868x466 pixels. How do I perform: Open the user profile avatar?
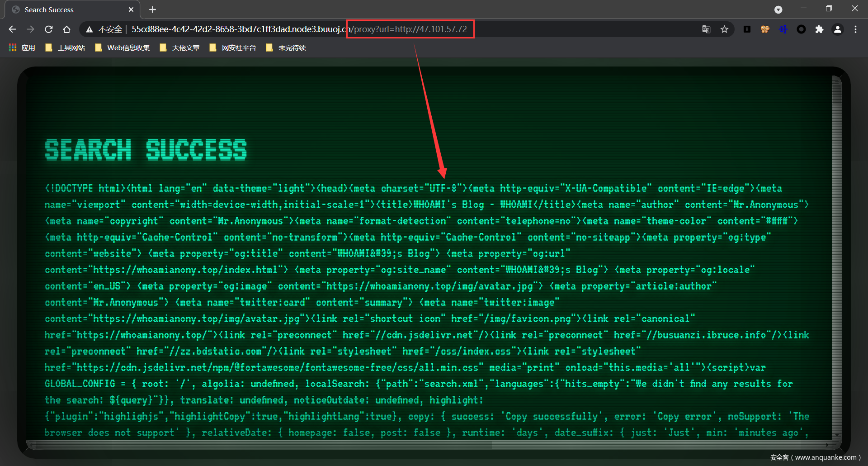(837, 29)
